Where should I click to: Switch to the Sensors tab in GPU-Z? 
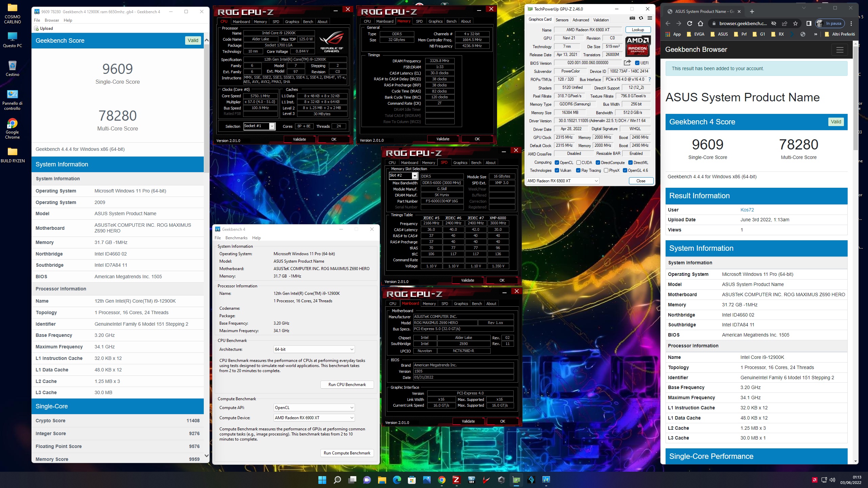[x=562, y=20]
